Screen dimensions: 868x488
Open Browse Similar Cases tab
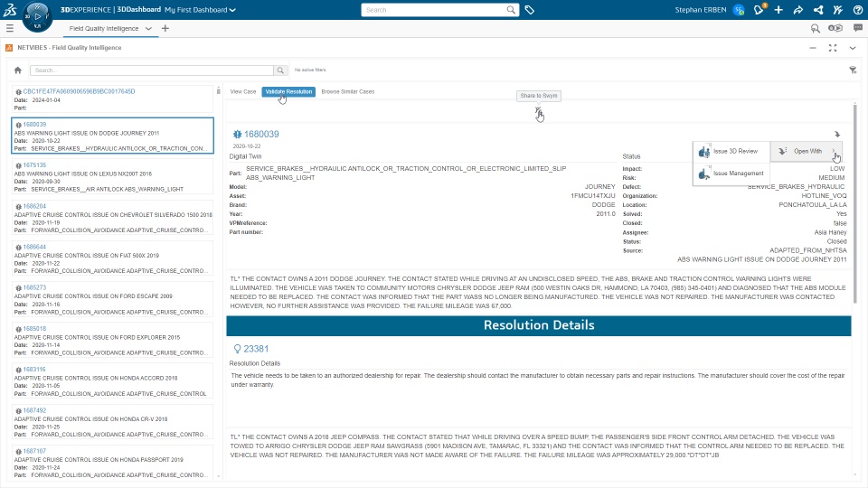coord(347,92)
